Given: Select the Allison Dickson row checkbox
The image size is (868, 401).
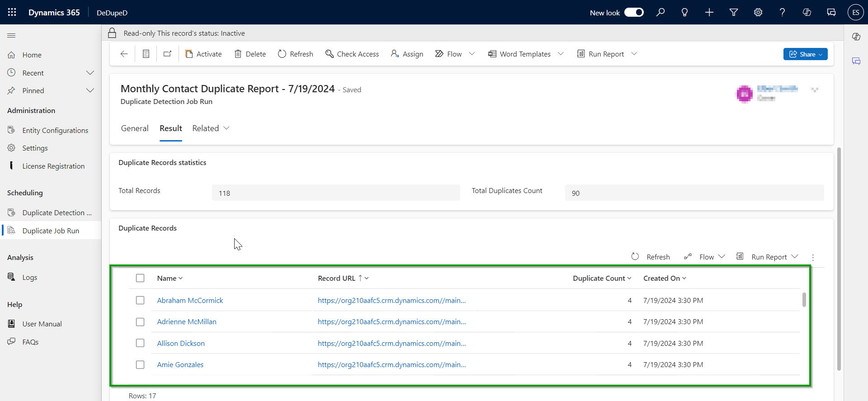Looking at the screenshot, I should coord(140,343).
